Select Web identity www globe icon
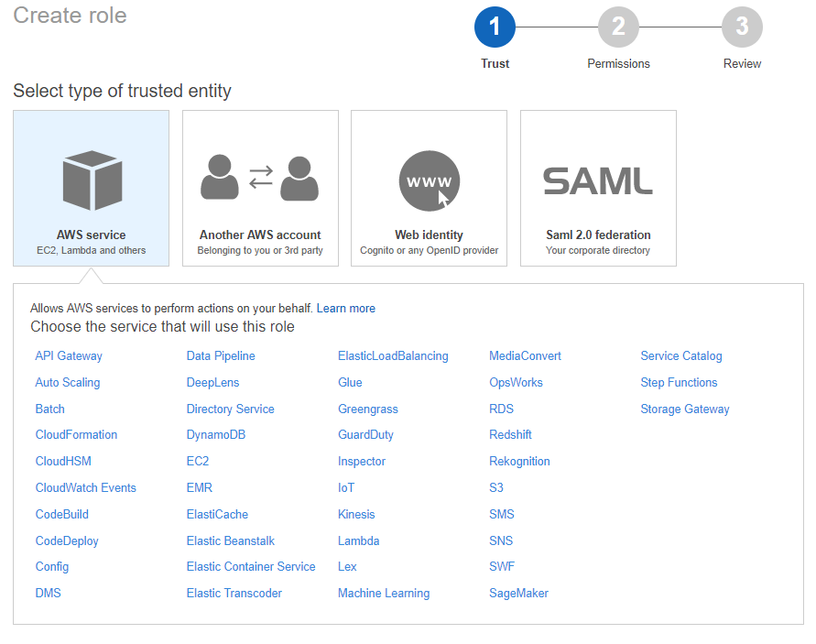The height and width of the screenshot is (644, 816). click(429, 180)
